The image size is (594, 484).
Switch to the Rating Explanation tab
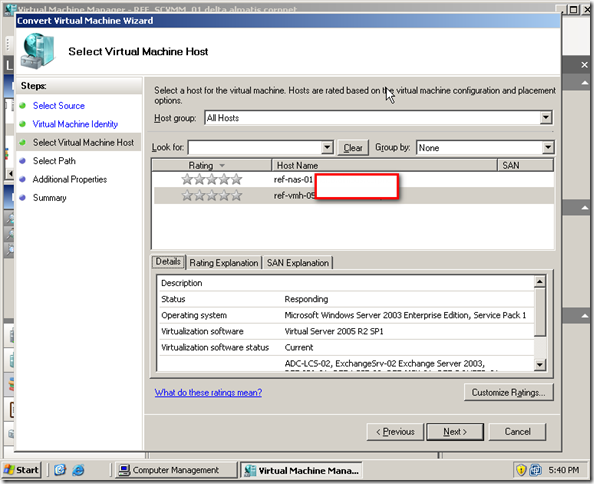click(x=224, y=262)
